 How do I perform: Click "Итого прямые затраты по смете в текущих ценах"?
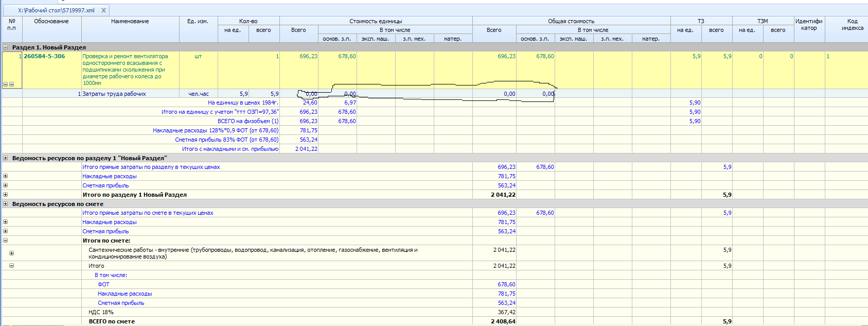click(148, 213)
